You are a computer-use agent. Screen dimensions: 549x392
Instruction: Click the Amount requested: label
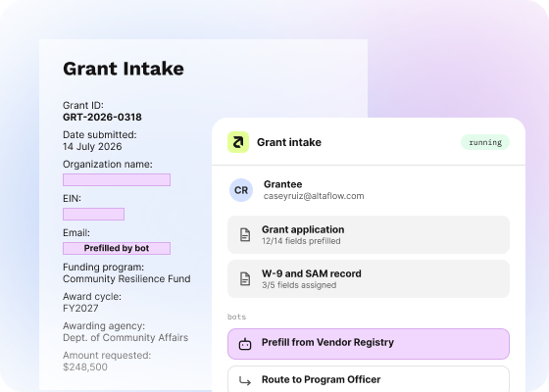click(x=107, y=355)
